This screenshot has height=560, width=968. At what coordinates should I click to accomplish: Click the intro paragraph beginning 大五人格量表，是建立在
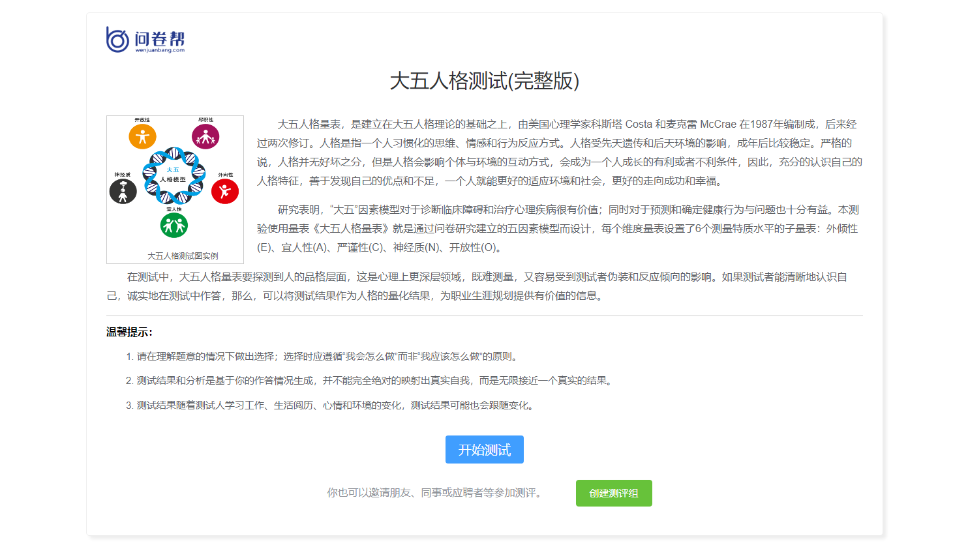pyautogui.click(x=560, y=153)
